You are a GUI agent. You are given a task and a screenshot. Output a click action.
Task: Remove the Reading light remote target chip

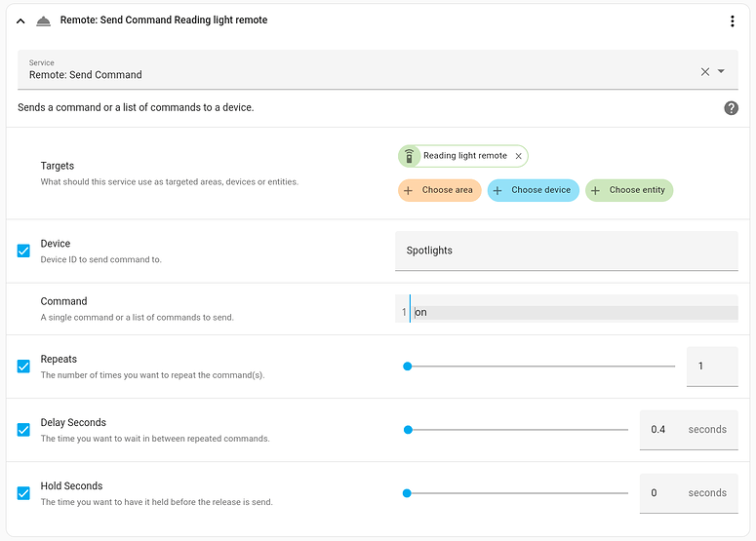[519, 156]
